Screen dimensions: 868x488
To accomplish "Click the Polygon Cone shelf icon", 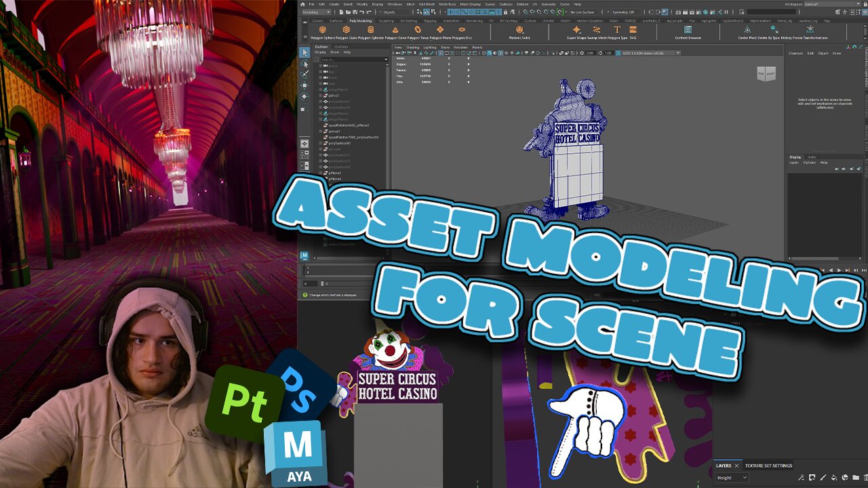I will pyautogui.click(x=395, y=29).
